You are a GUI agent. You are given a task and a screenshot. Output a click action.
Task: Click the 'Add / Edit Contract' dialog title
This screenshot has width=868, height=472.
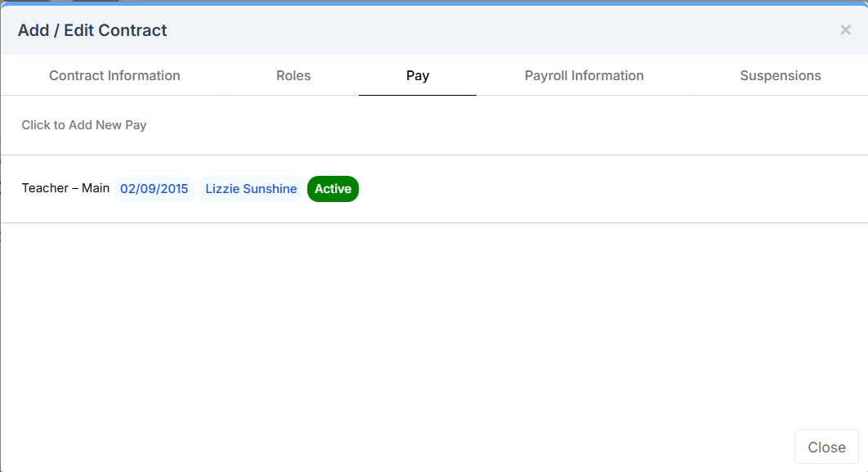pyautogui.click(x=92, y=30)
